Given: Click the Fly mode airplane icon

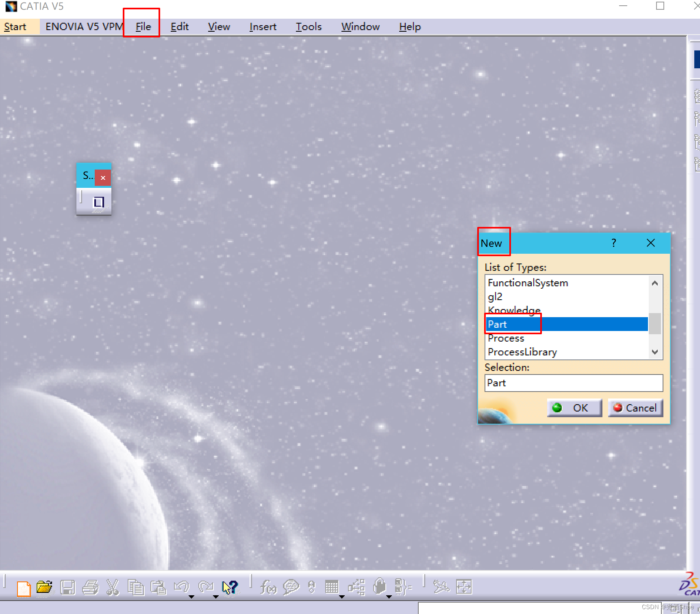Looking at the screenshot, I should 441,587.
